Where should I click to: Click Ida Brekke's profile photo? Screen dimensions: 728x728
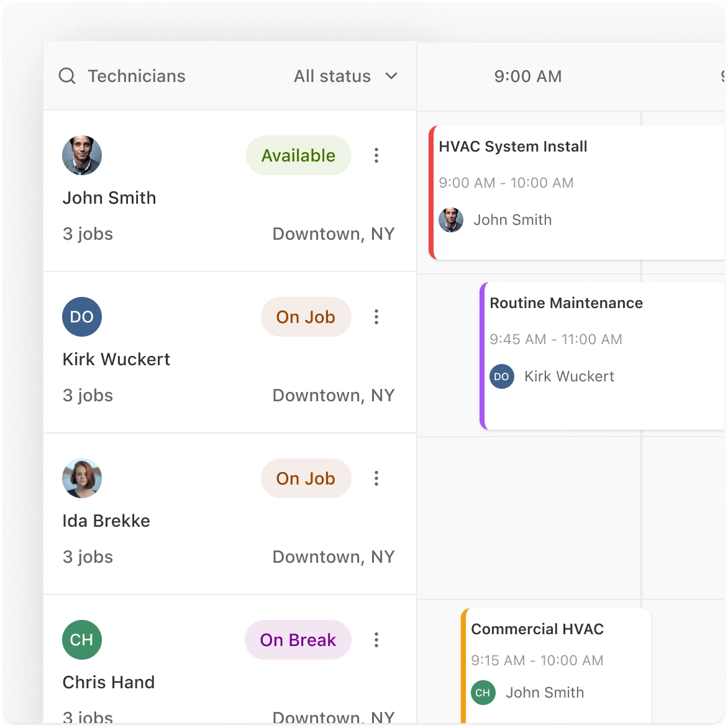coord(82,478)
